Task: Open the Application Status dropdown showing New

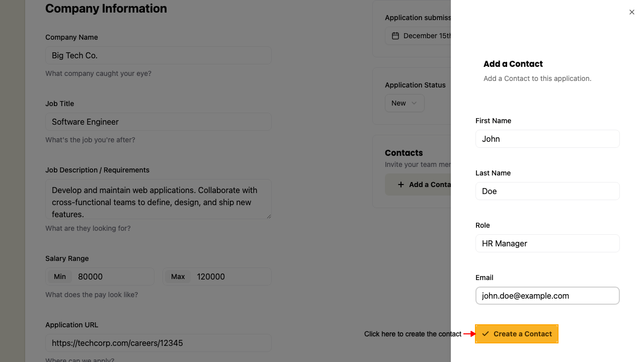Action: pyautogui.click(x=405, y=103)
